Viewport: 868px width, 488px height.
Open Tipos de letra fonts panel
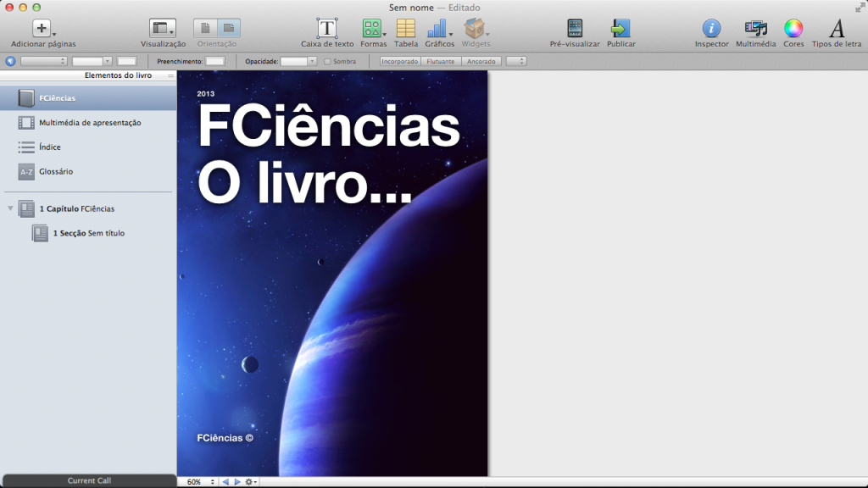point(837,28)
